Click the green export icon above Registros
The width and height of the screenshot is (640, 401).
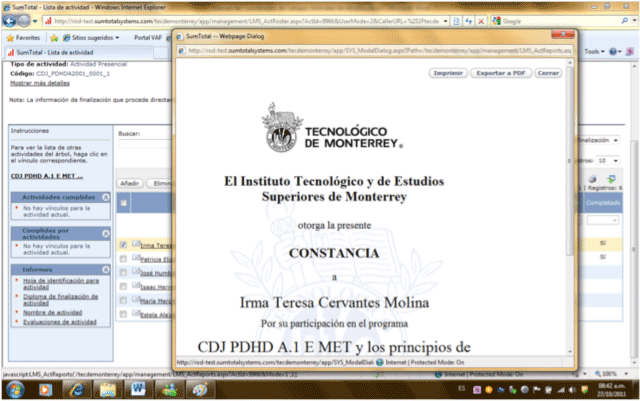click(x=611, y=178)
